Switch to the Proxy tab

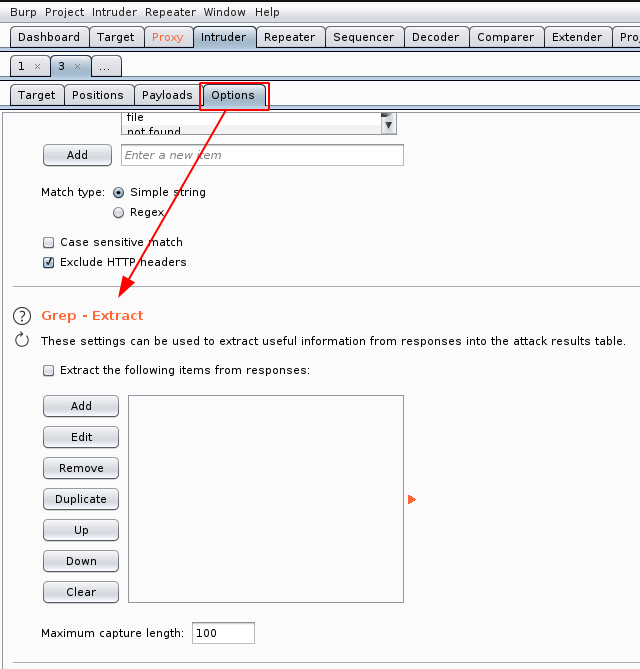[168, 37]
